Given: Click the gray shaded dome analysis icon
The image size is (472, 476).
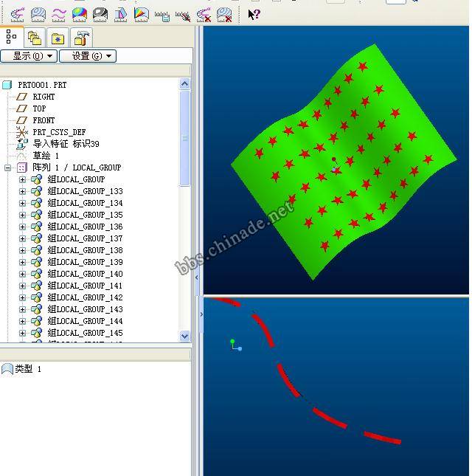Looking at the screenshot, I should [100, 13].
